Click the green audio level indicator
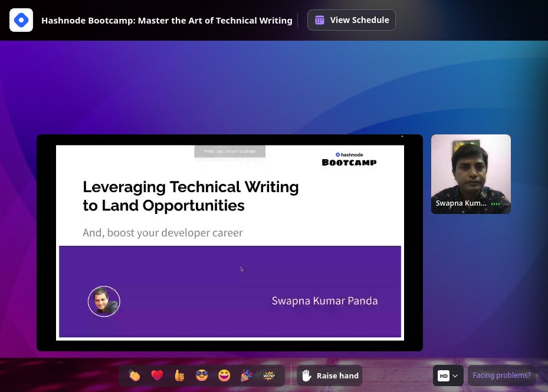This screenshot has width=548, height=392. (x=496, y=204)
